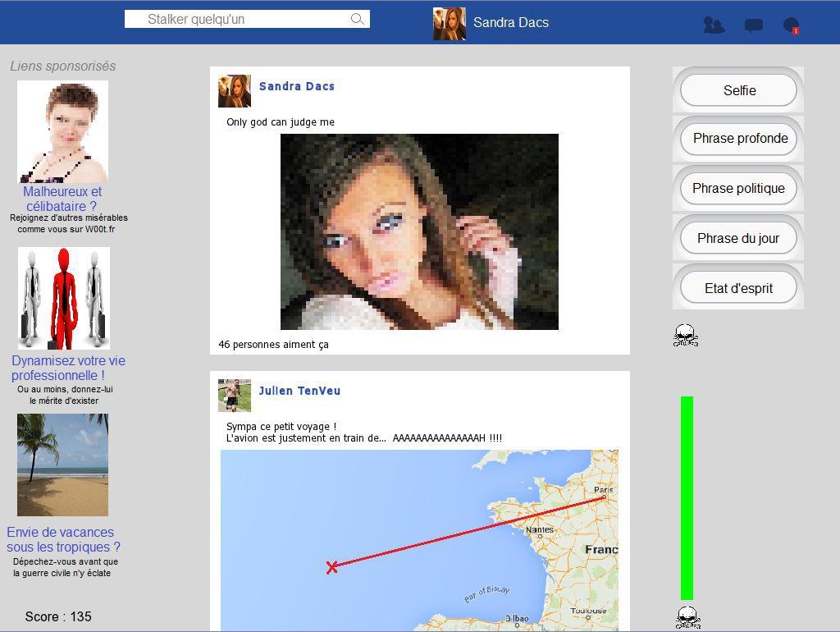Choose Phrase politique button
The height and width of the screenshot is (632, 840).
coord(738,188)
